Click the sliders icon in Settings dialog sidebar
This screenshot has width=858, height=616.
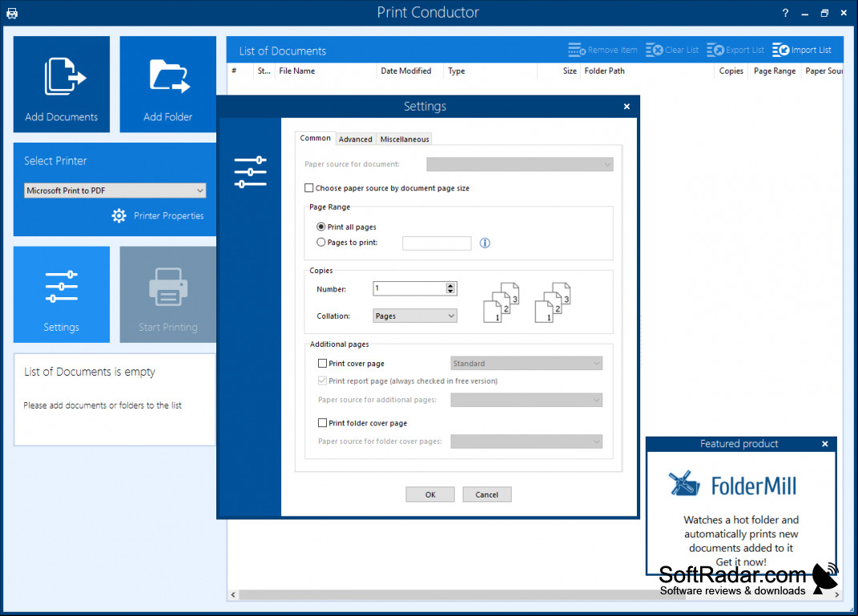click(x=250, y=171)
